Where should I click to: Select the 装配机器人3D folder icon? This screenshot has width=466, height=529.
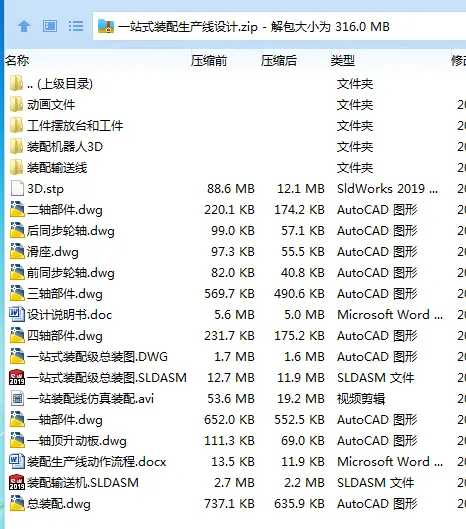[x=17, y=146]
